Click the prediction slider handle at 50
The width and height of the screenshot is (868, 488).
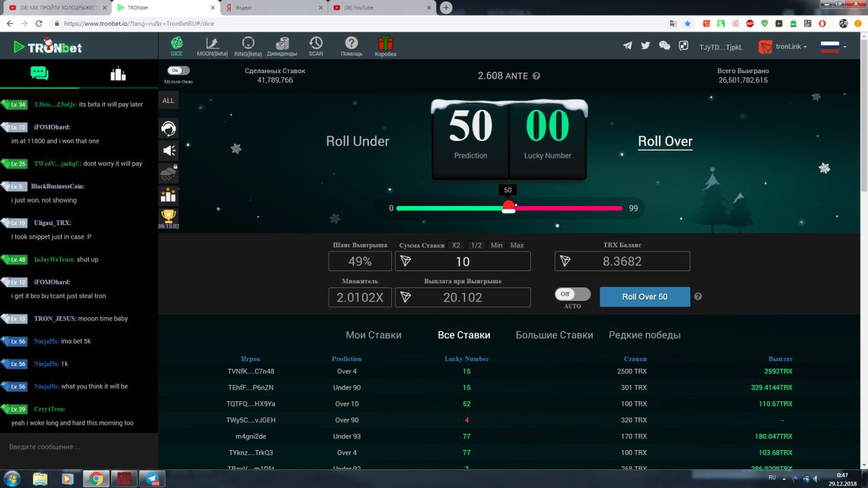(x=508, y=207)
